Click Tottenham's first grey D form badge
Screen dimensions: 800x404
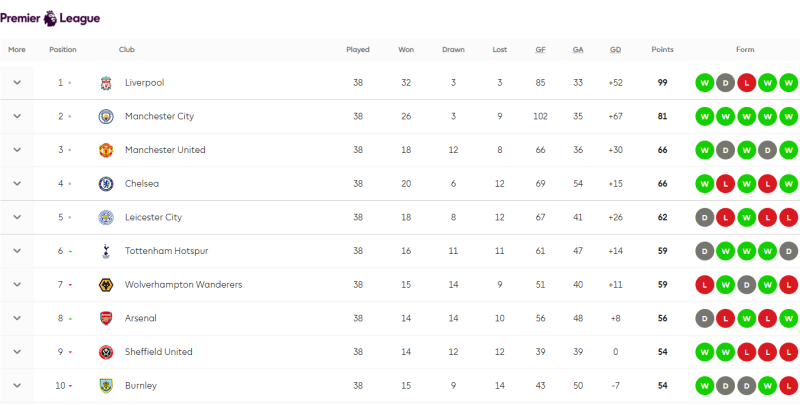(705, 251)
